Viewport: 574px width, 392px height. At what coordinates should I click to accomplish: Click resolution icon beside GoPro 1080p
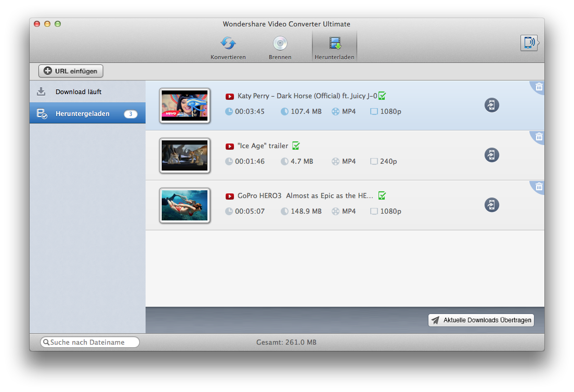coord(374,211)
